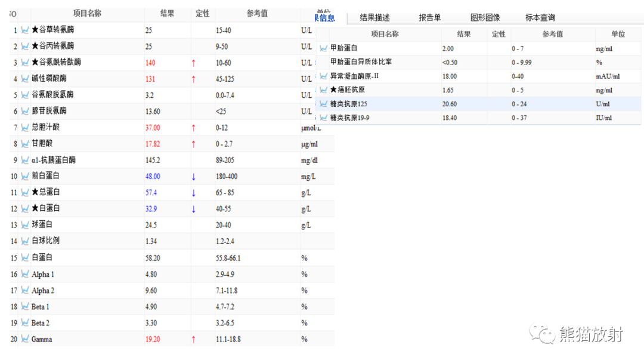Viewport: 644px width, 363px height.
Task: Open trend chart icon for 球蛋白
Action: (x=25, y=224)
